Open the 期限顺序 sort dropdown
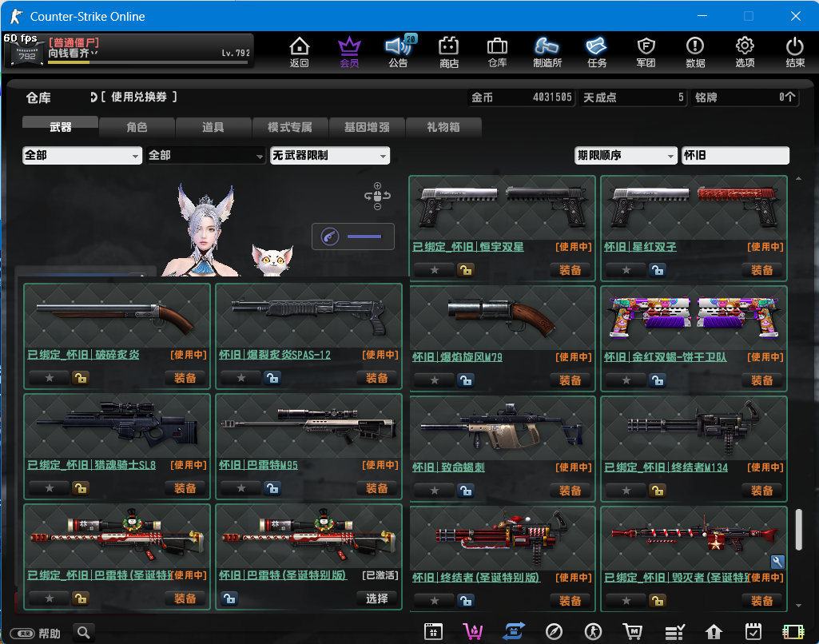 click(x=626, y=155)
